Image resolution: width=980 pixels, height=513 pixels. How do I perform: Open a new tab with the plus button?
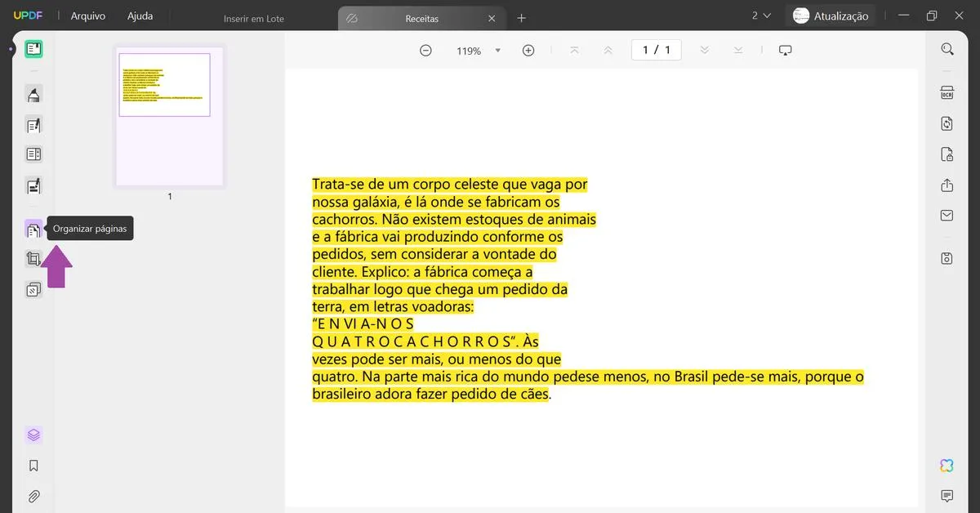tap(521, 17)
